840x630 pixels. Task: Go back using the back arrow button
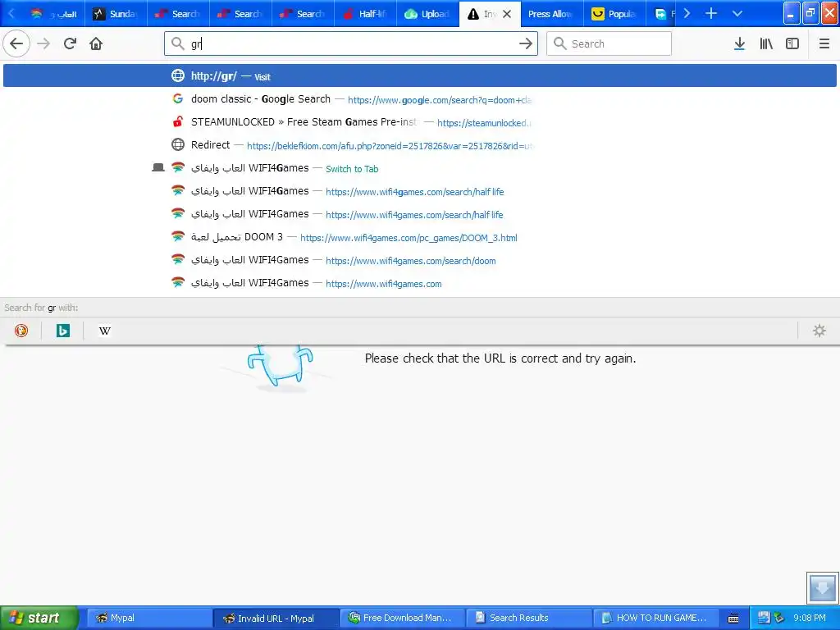pos(16,43)
